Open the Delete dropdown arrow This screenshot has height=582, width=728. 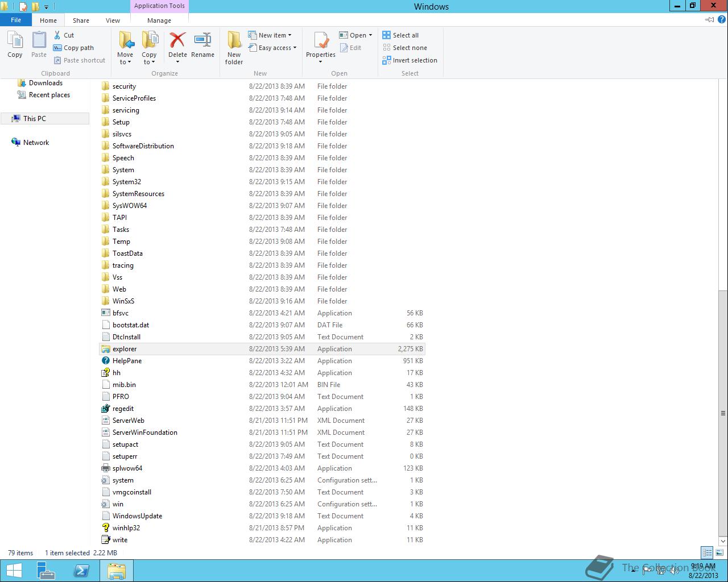177,62
